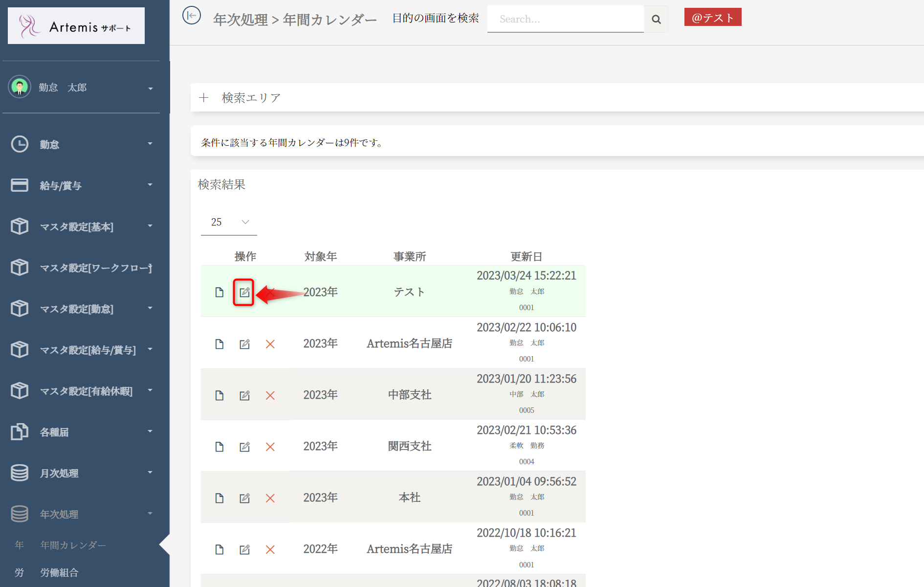
Task: Click the magnifier search button
Action: [x=656, y=19]
